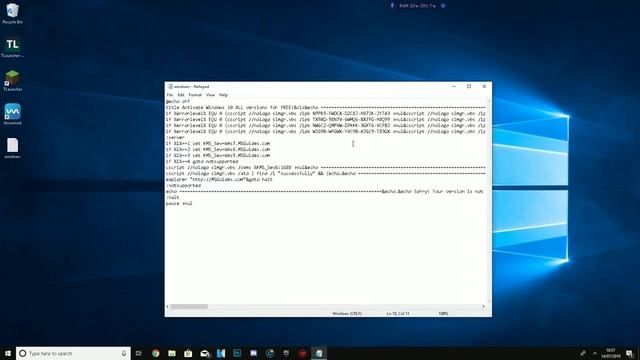Select the Minecraft block TLauncher desktop icon
The image size is (640, 360).
point(12,80)
